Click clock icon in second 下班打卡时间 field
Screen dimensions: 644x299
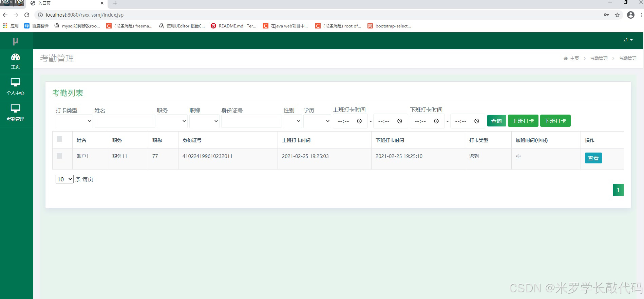477,121
